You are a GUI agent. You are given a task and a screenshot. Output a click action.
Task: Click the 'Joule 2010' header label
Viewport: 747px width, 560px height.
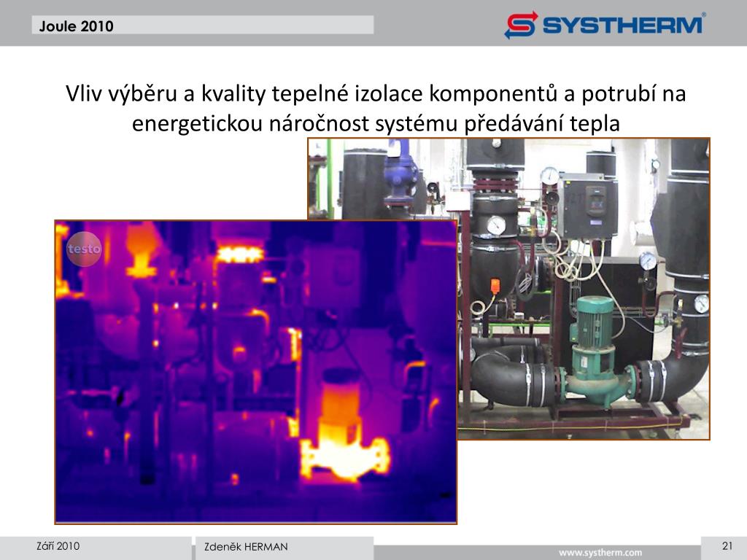(76, 26)
